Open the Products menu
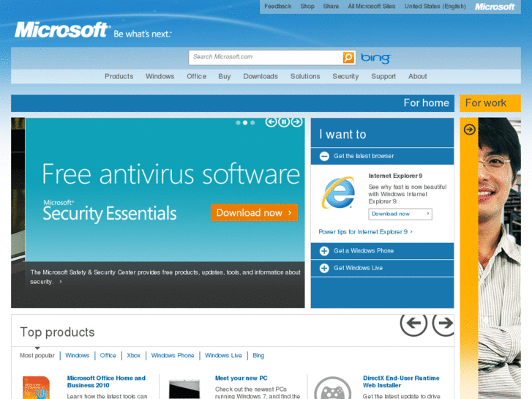This screenshot has width=532, height=399. 119,76
